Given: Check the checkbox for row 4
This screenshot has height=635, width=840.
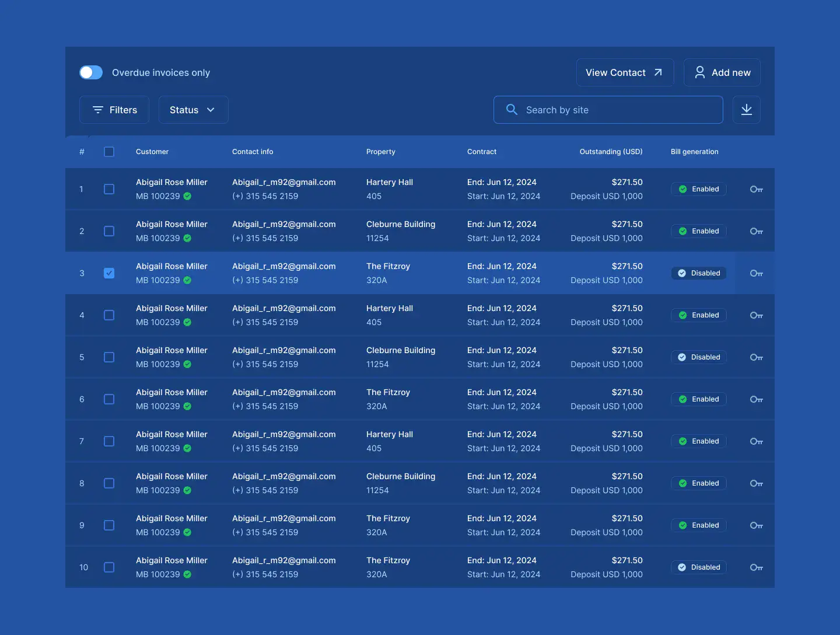Looking at the screenshot, I should (109, 315).
